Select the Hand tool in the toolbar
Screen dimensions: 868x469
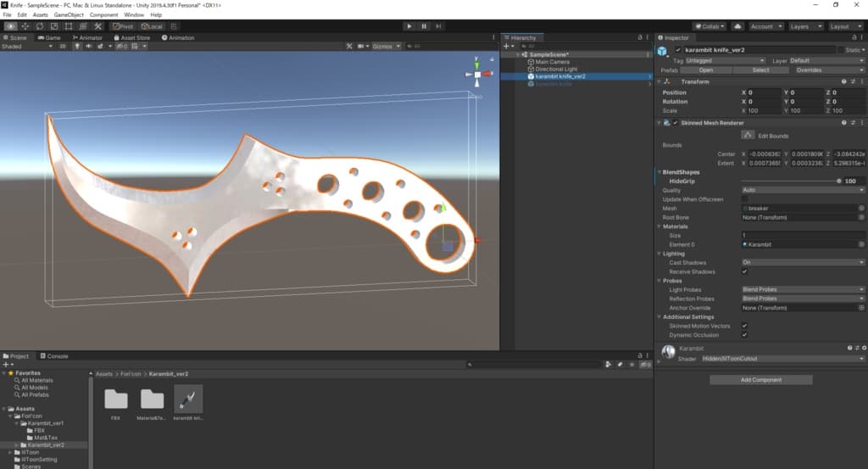coord(10,26)
